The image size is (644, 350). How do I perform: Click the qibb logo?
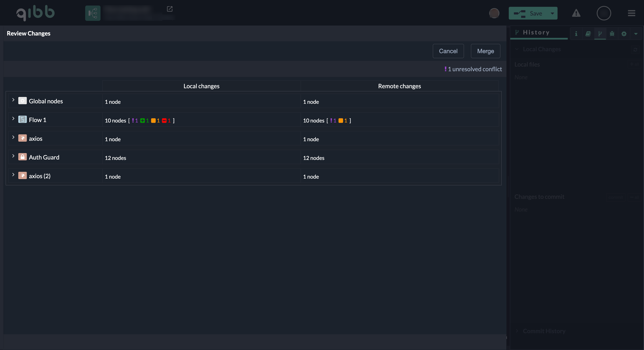click(35, 13)
